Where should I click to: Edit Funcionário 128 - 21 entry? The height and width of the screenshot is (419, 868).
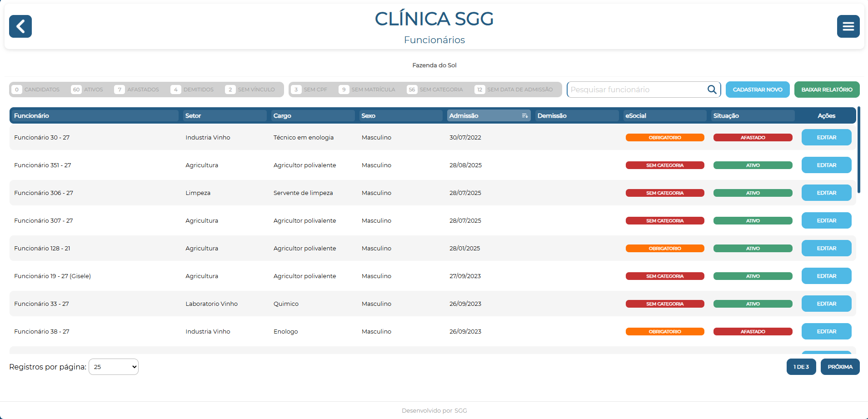coord(826,248)
